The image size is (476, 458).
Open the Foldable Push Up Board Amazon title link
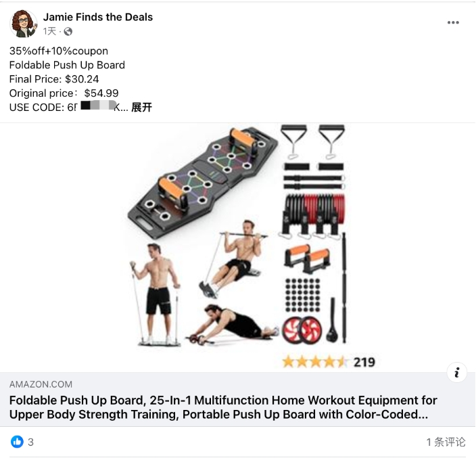pyautogui.click(x=223, y=407)
